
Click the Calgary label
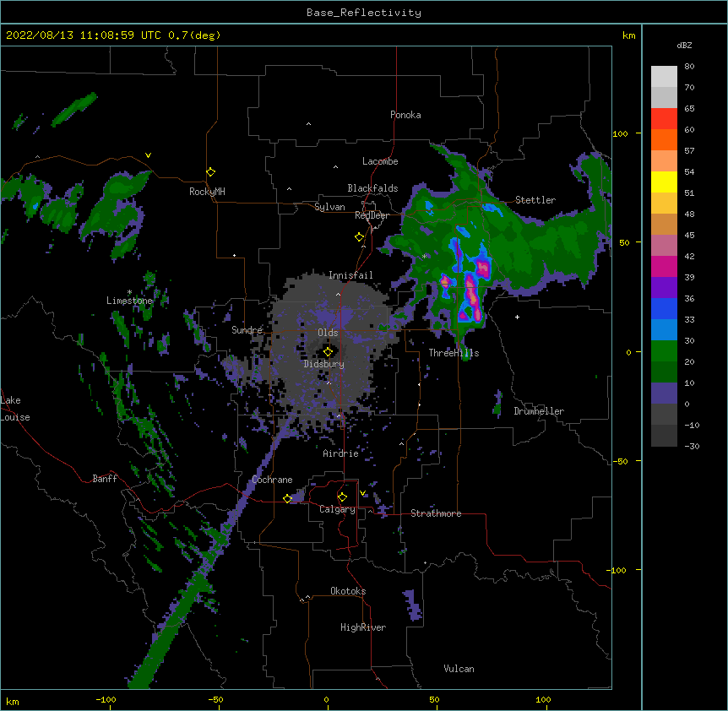[337, 509]
